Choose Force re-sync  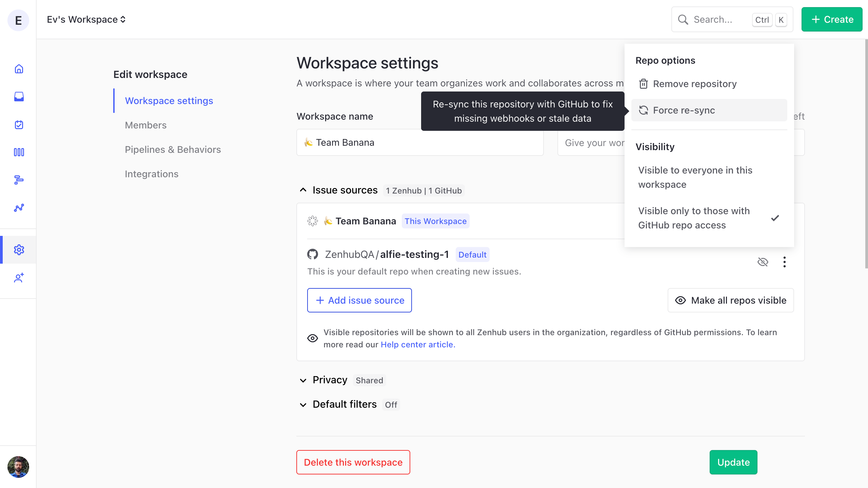coord(709,110)
